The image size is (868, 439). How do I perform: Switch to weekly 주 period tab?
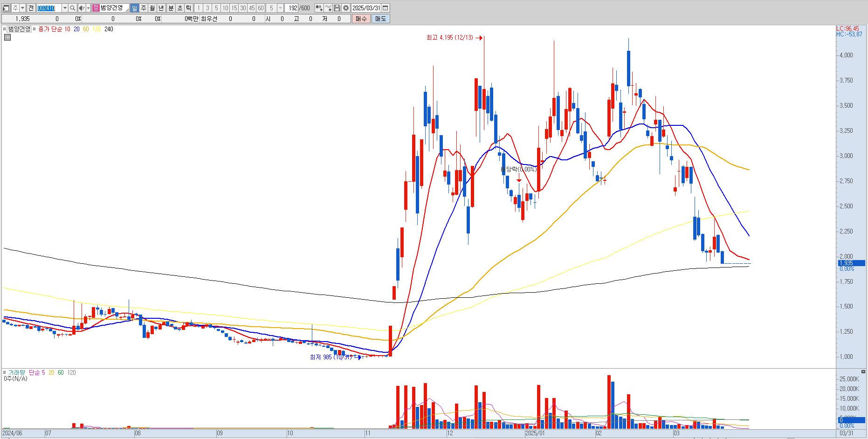point(144,8)
